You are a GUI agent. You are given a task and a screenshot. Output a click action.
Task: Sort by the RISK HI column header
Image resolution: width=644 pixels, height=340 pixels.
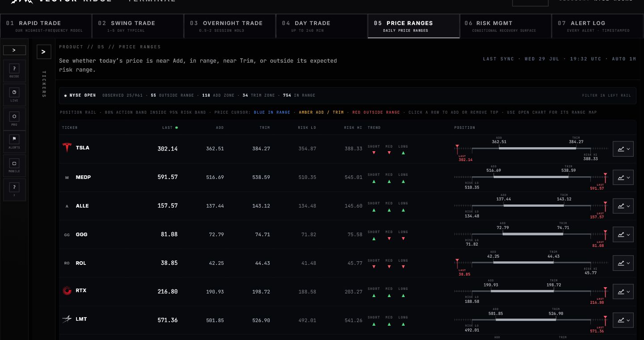click(353, 127)
